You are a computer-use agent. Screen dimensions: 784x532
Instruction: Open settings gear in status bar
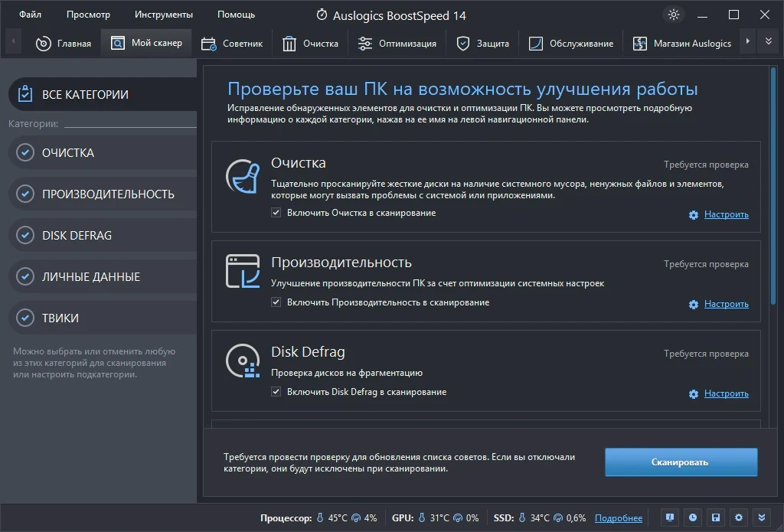tap(739, 517)
